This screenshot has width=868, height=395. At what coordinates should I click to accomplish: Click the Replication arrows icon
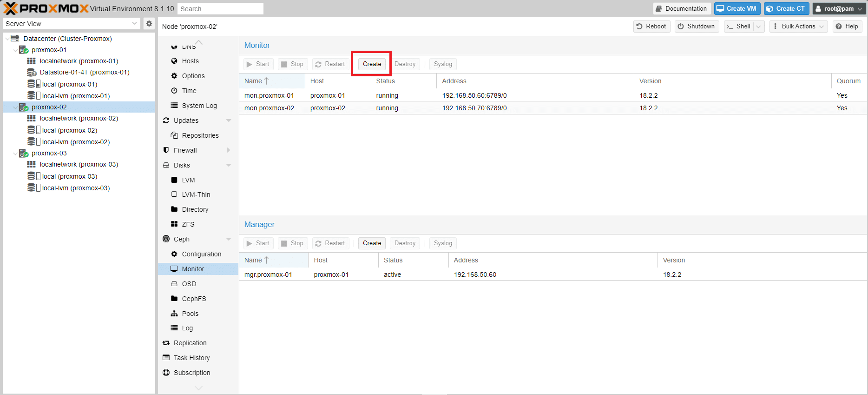tap(166, 343)
